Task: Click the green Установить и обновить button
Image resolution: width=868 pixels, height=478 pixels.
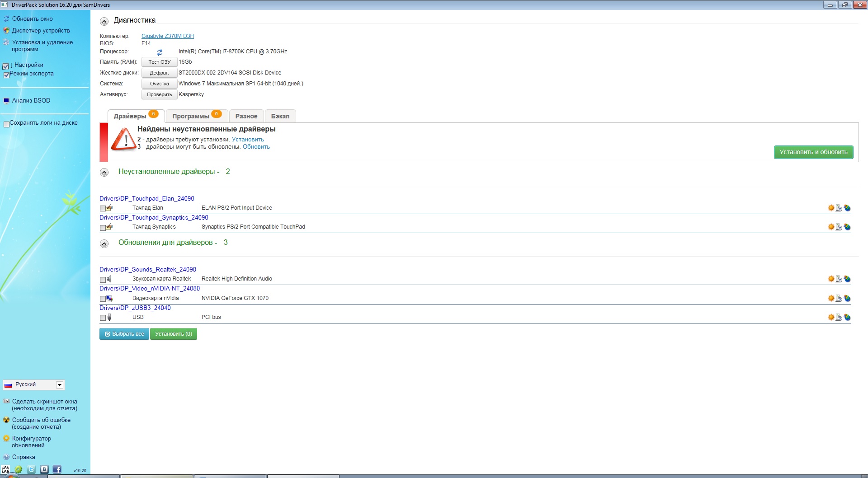Action: (x=813, y=152)
